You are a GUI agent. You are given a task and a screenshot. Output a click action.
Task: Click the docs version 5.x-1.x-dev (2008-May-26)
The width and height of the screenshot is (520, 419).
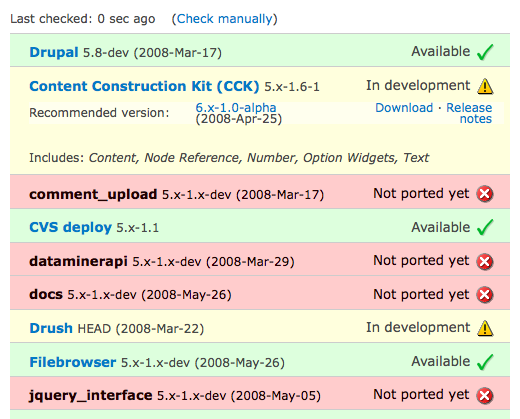[149, 295]
